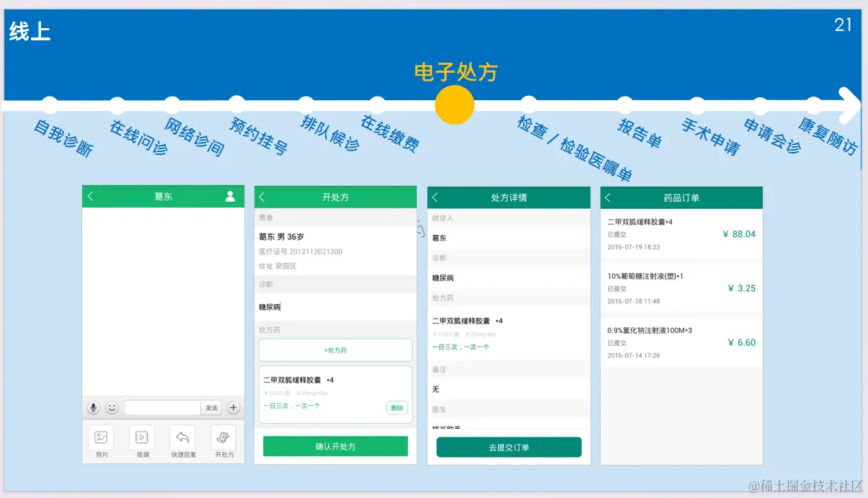
Task: Tap the microphone voice input icon
Action: coord(94,407)
